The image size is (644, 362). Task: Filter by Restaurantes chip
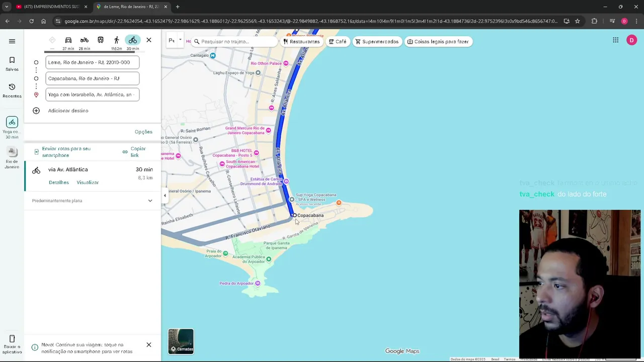[301, 41]
